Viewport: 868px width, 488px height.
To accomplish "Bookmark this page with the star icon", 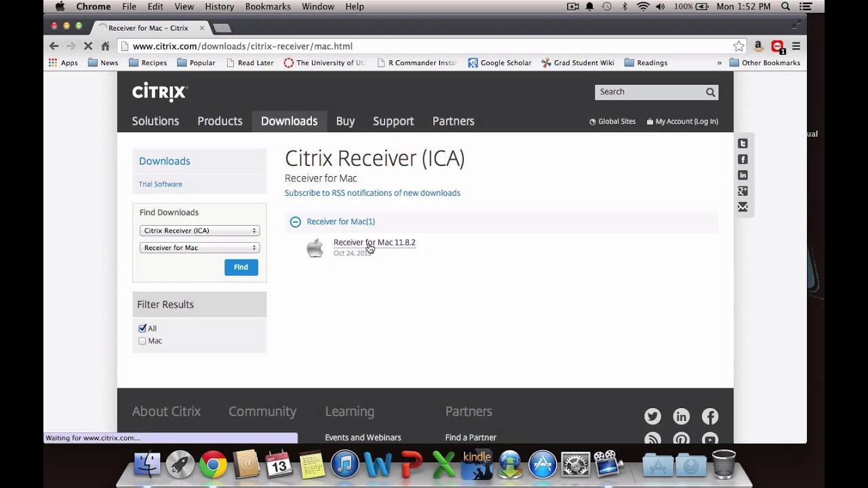I will pyautogui.click(x=738, y=46).
